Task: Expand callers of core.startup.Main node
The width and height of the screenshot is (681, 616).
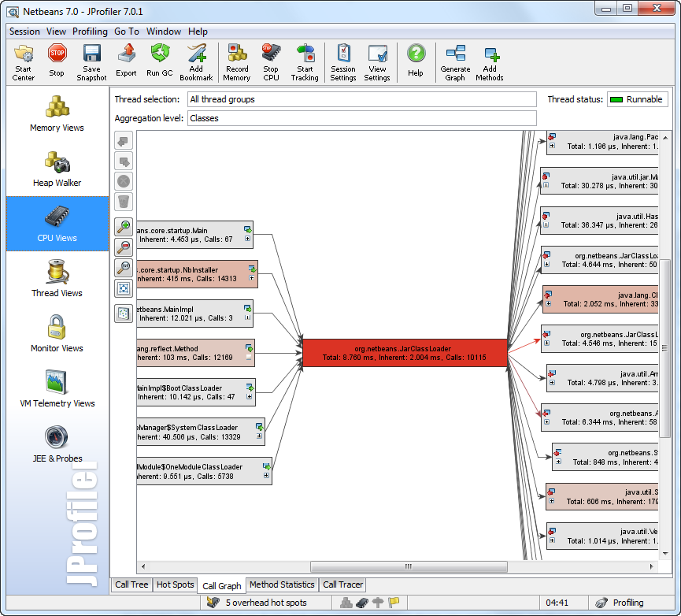Action: 247,239
